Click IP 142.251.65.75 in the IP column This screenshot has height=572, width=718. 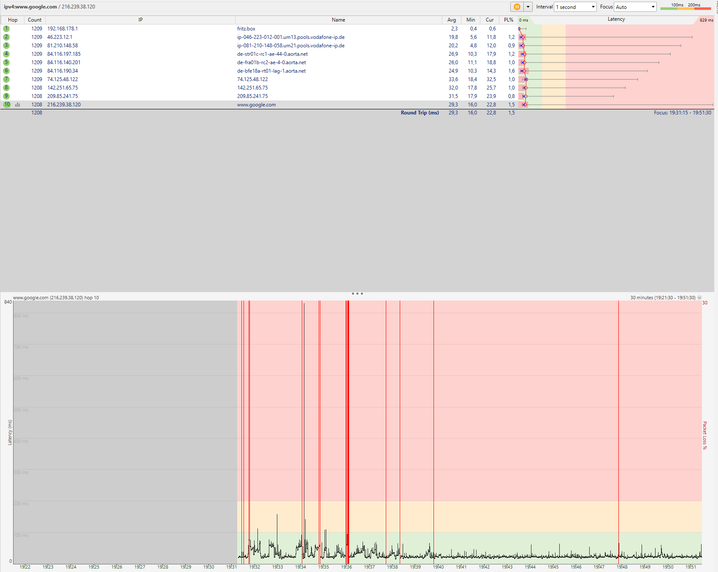[62, 87]
